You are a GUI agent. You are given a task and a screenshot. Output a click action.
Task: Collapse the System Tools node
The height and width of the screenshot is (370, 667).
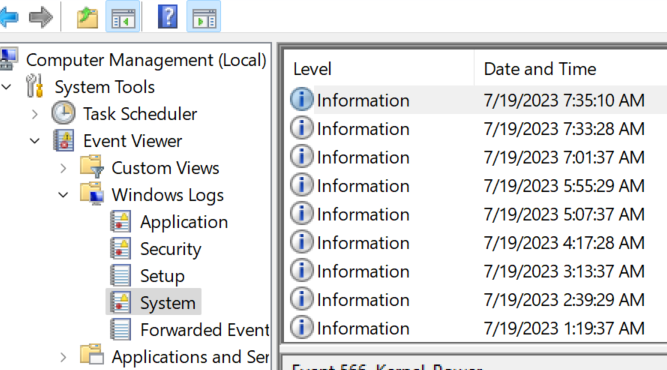click(6, 87)
